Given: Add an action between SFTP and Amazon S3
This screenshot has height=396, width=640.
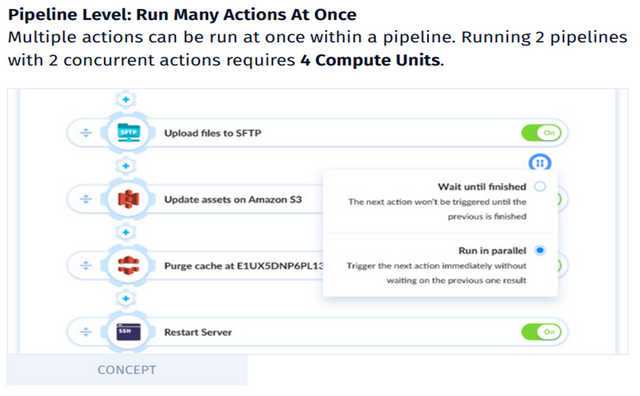Looking at the screenshot, I should 126,166.
